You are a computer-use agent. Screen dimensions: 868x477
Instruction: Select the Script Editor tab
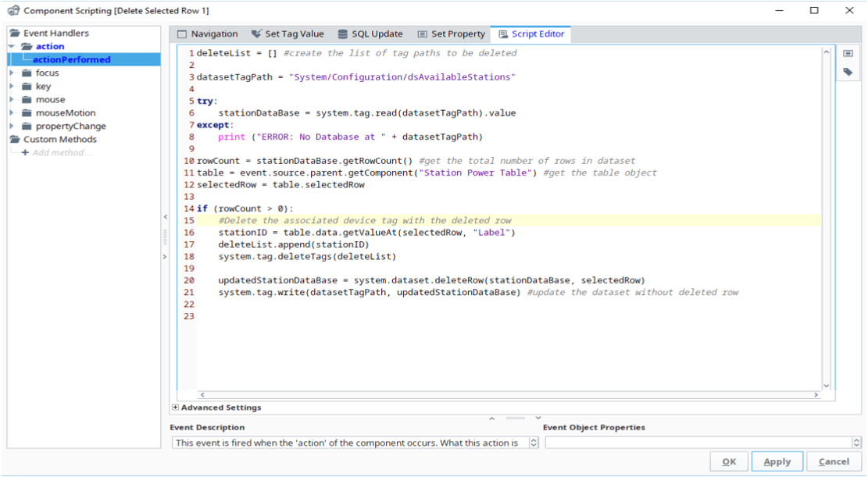[531, 34]
